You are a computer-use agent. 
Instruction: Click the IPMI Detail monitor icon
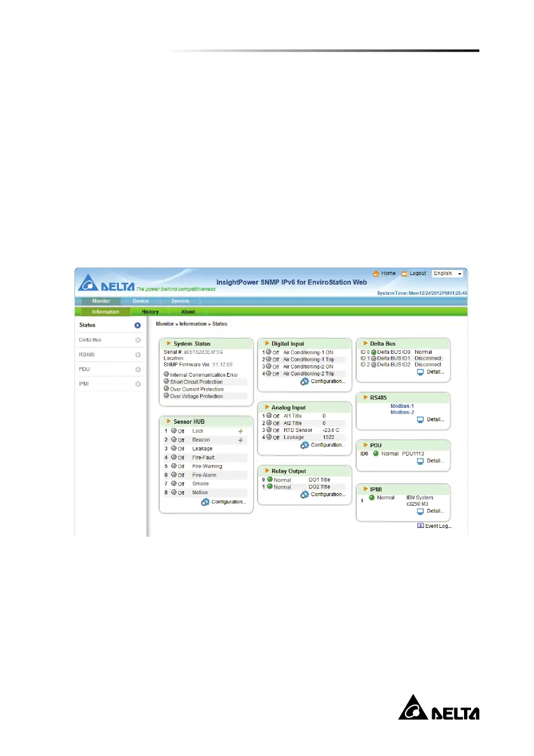pos(420,511)
